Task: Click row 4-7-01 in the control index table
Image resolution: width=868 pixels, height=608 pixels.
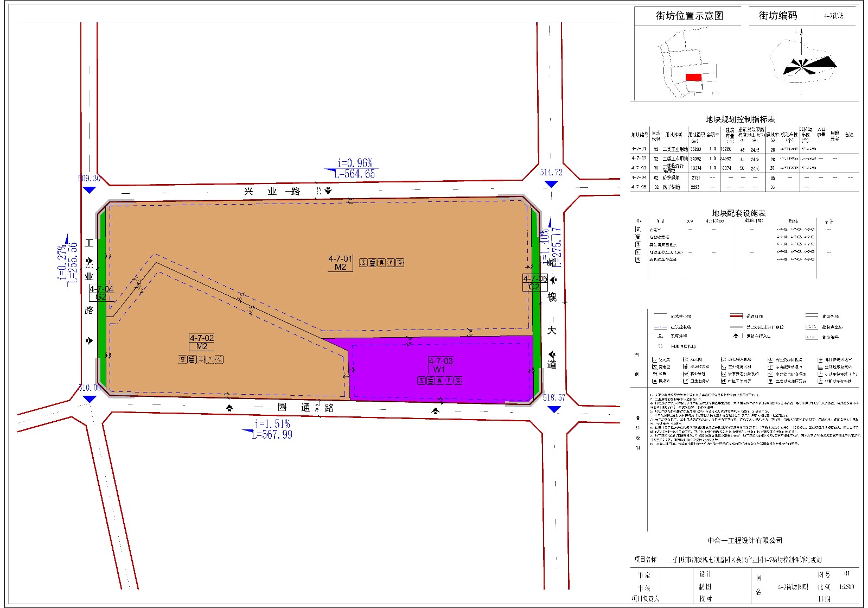Action: pyautogui.click(x=745, y=149)
